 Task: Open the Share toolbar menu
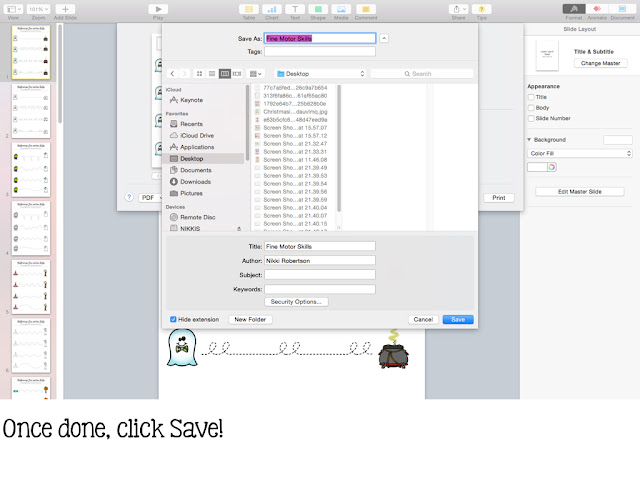tap(458, 9)
